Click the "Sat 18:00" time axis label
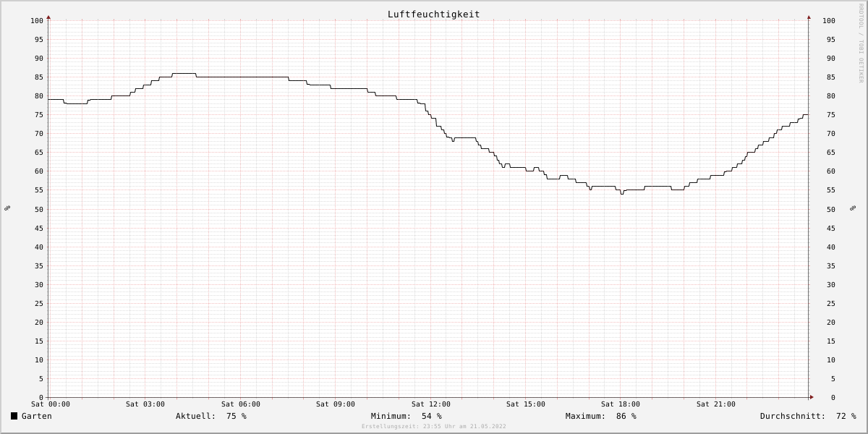868x434 pixels. click(621, 404)
